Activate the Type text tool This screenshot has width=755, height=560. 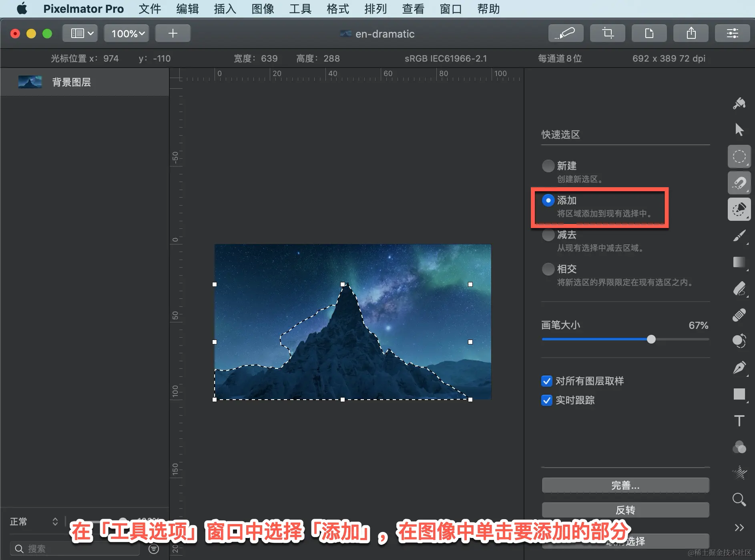(x=739, y=420)
